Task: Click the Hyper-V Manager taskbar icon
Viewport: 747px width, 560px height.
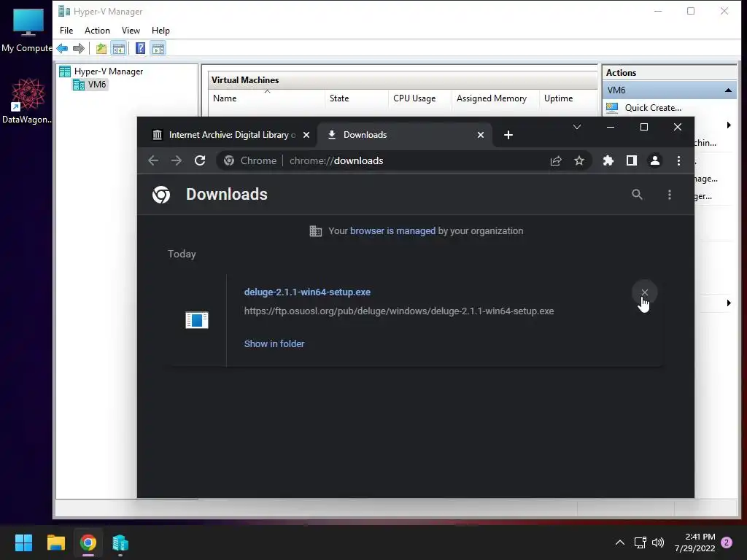Action: pos(120,542)
